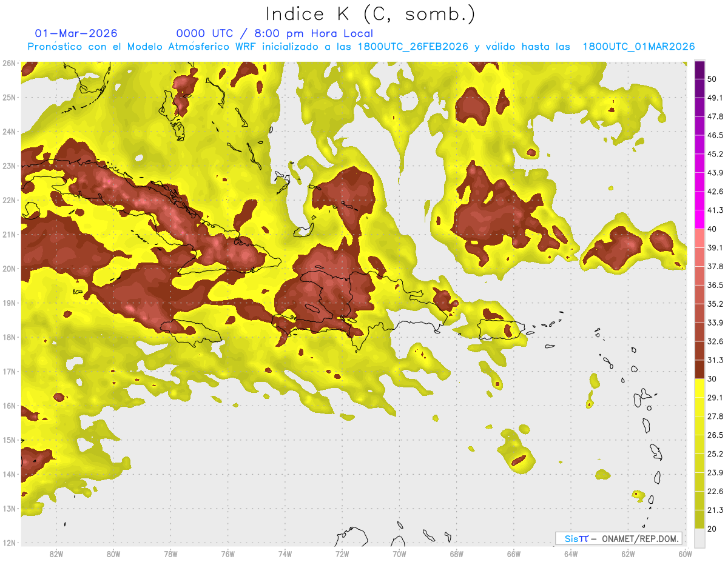The width and height of the screenshot is (728, 562).
Task: Click the title 'Indice K (C, somb.)'
Action: [371, 14]
